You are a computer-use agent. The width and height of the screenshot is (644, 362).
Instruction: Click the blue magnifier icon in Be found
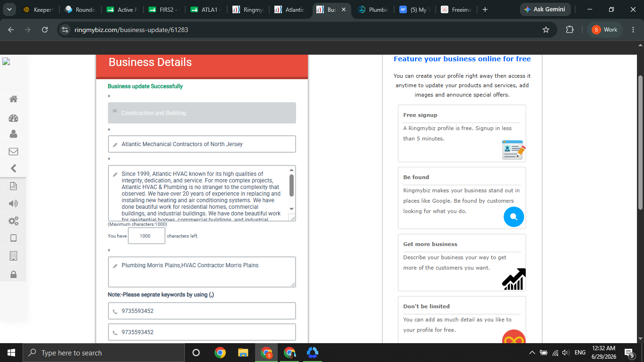514,217
